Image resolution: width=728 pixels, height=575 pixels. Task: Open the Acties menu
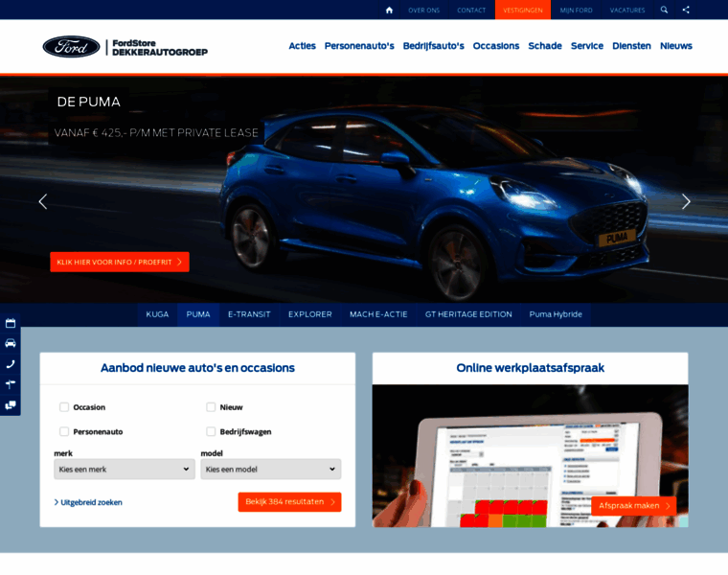coord(303,46)
